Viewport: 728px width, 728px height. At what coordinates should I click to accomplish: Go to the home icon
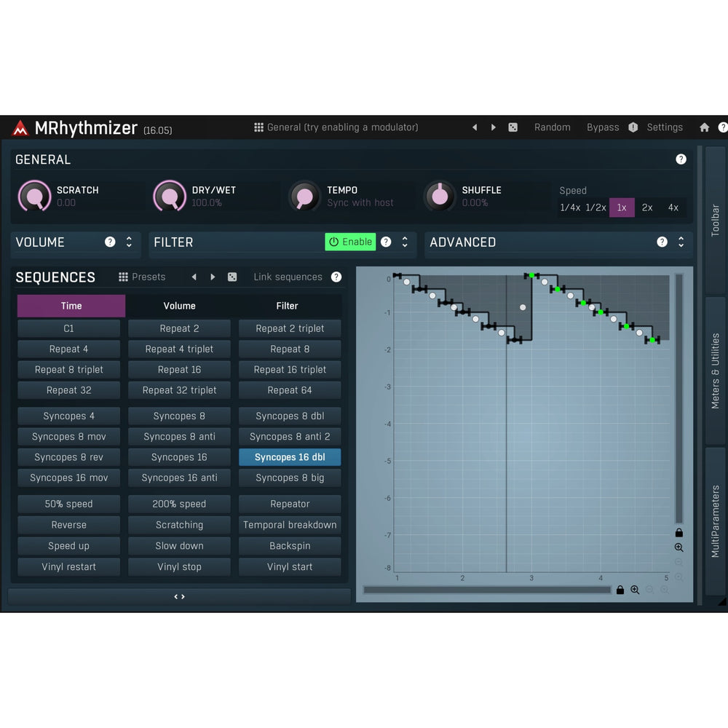pos(704,127)
